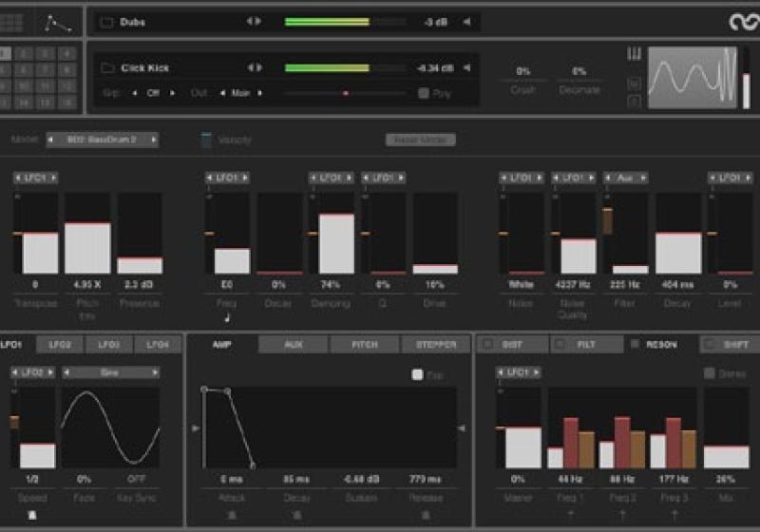
Task: Open the LFO1 mod source above Transpose
Action: pyautogui.click(x=35, y=178)
